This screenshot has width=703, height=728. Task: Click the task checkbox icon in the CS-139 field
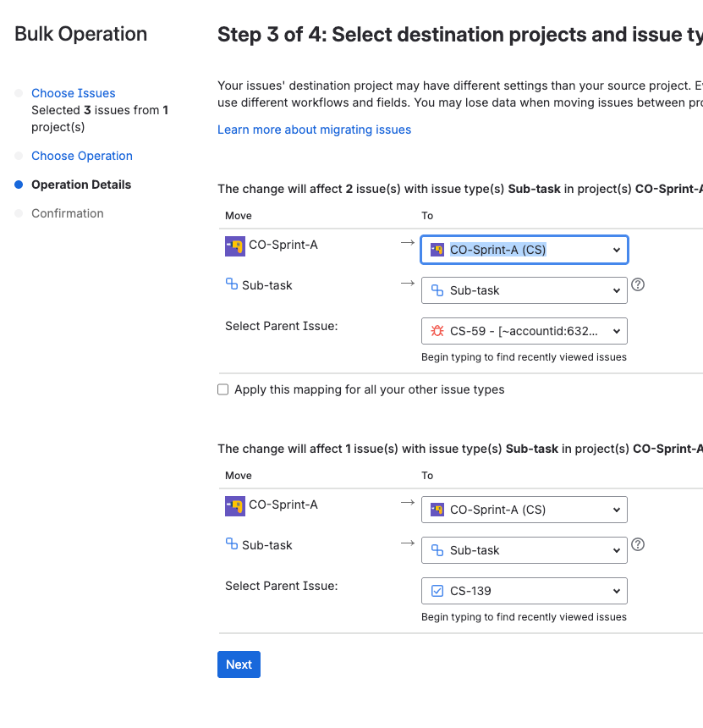pos(437,591)
